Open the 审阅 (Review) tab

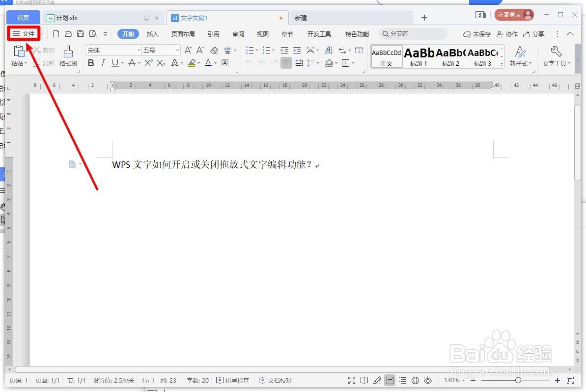tap(238, 34)
